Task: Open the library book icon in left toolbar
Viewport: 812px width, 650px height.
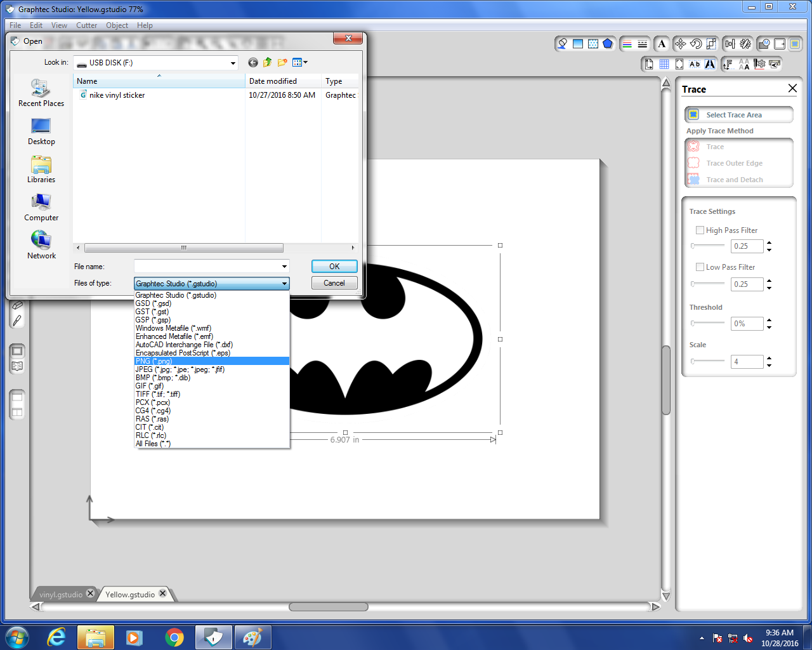Action: [x=17, y=366]
